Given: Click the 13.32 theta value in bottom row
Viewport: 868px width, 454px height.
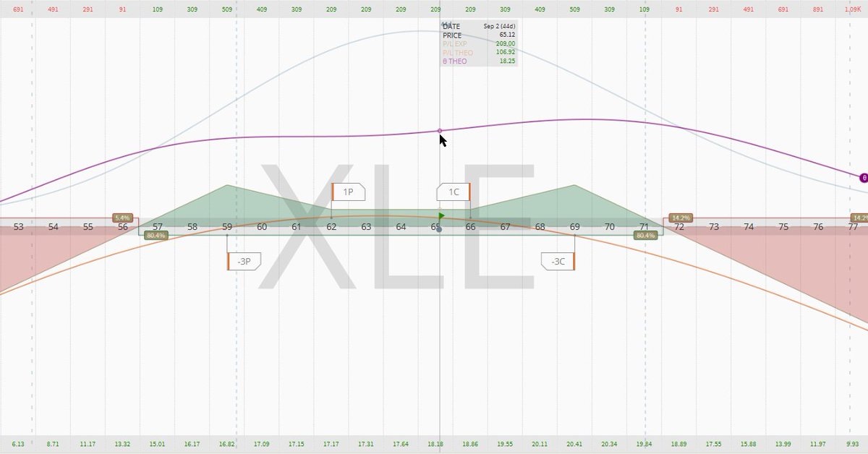Looking at the screenshot, I should [123, 444].
